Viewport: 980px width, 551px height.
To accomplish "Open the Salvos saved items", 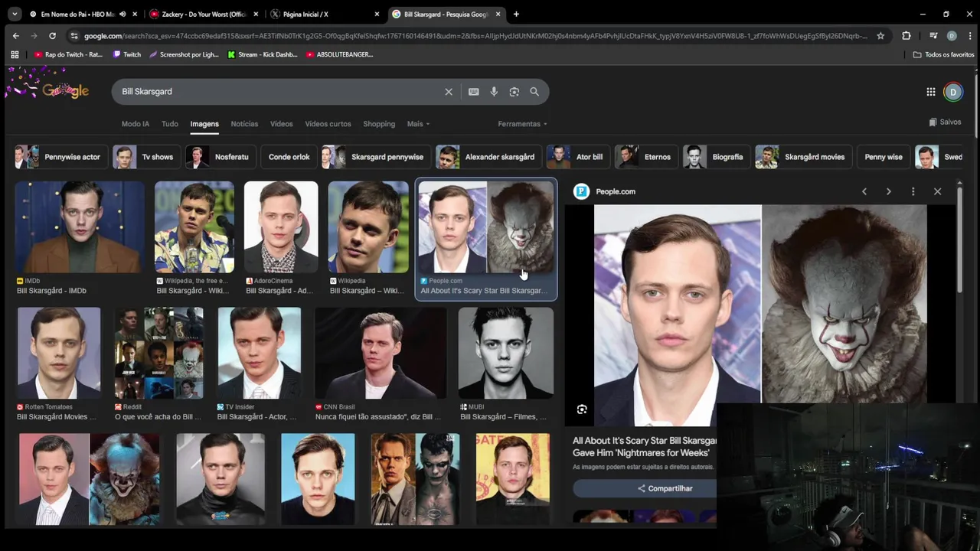I will (945, 122).
